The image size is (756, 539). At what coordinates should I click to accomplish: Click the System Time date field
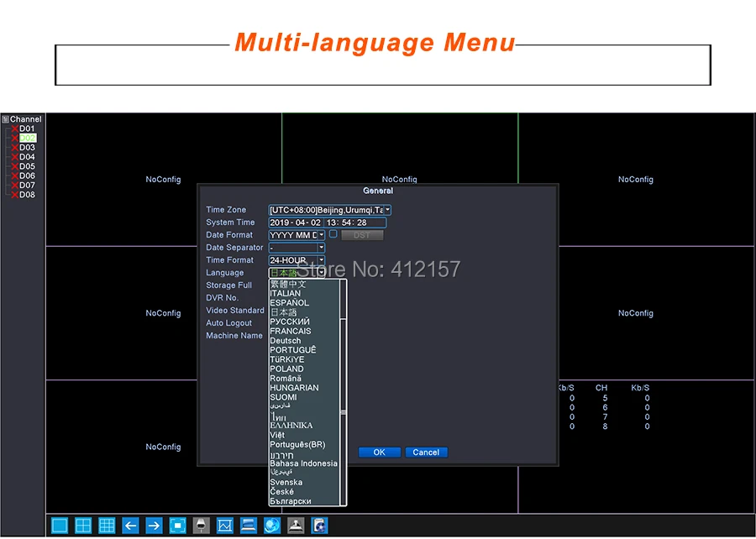(x=295, y=222)
